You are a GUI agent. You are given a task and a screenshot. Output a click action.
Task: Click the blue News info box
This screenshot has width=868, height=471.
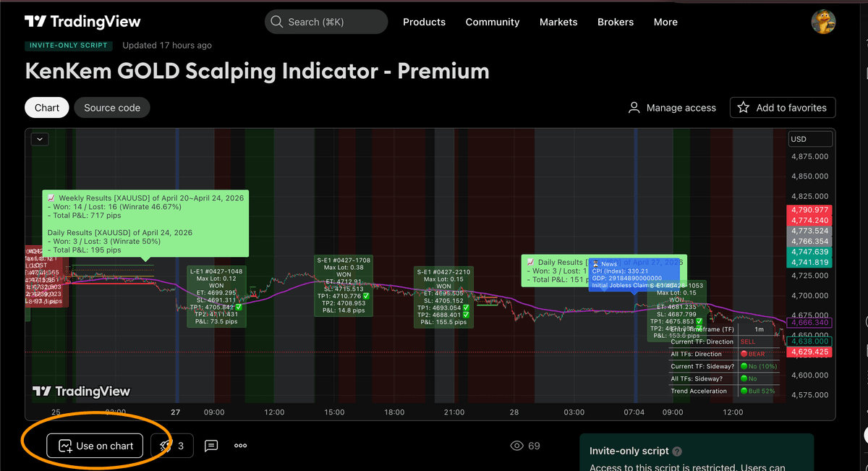pos(634,275)
